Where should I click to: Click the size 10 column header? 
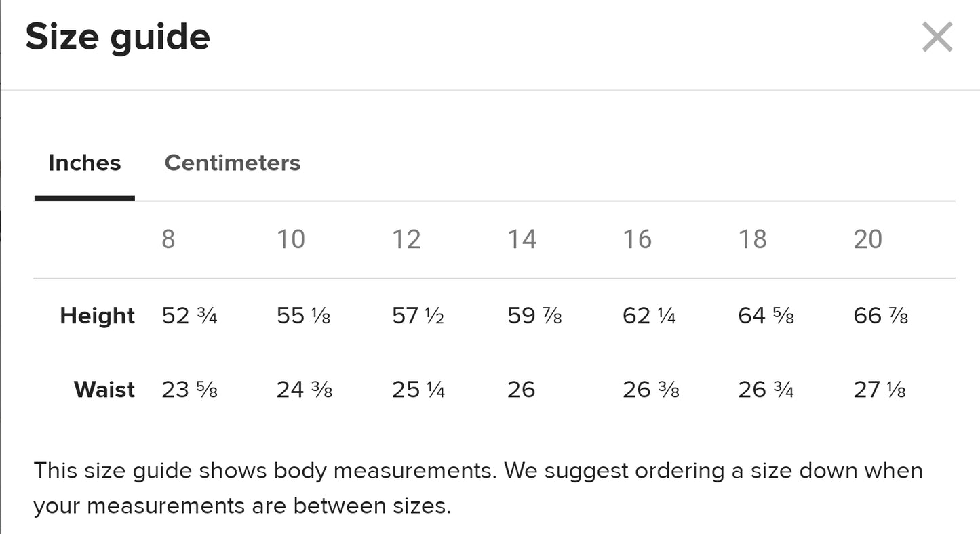(290, 239)
